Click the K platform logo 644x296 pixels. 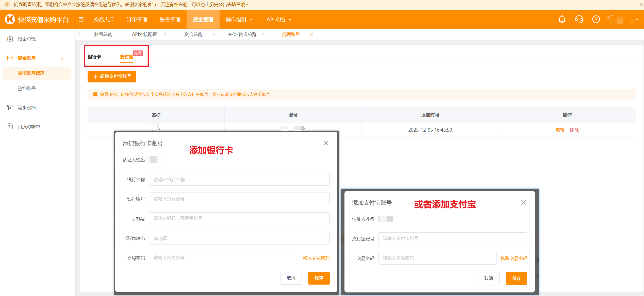[x=10, y=19]
